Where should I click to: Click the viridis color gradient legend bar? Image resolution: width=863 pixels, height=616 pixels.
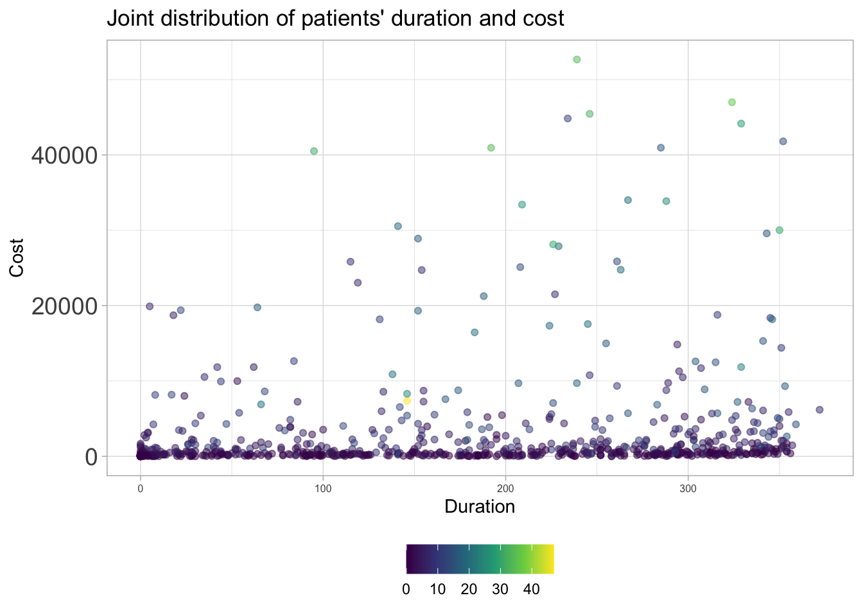pyautogui.click(x=480, y=559)
